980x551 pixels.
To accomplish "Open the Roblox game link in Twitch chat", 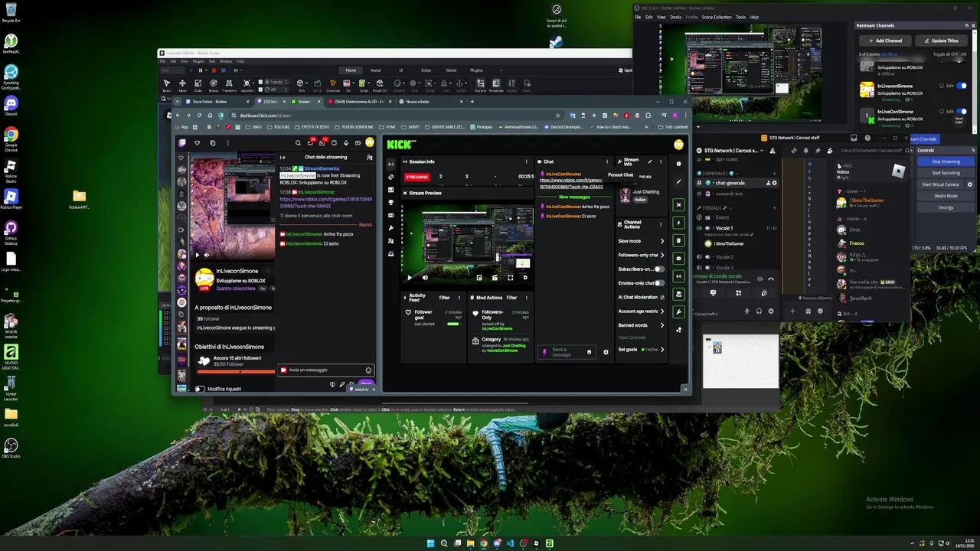I will pyautogui.click(x=325, y=202).
